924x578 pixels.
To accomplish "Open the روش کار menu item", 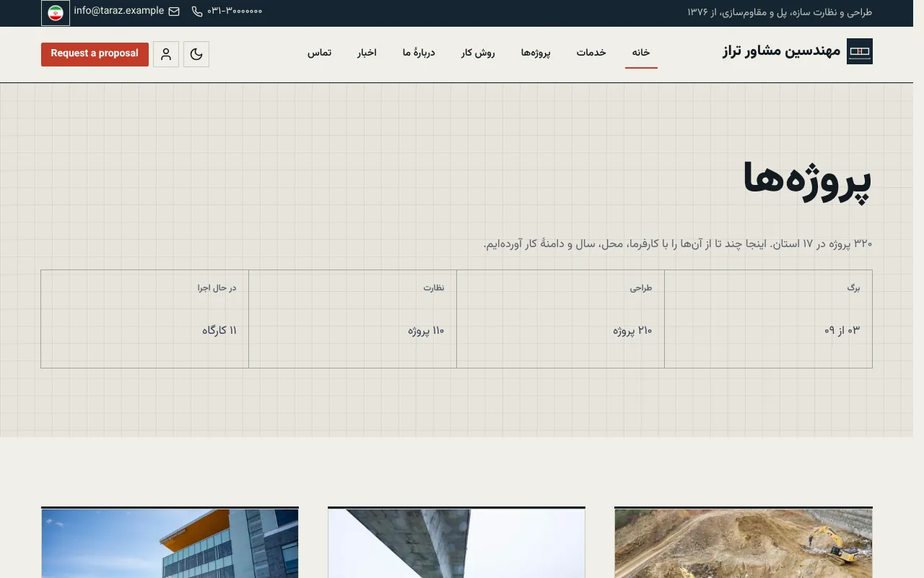I will click(x=478, y=53).
